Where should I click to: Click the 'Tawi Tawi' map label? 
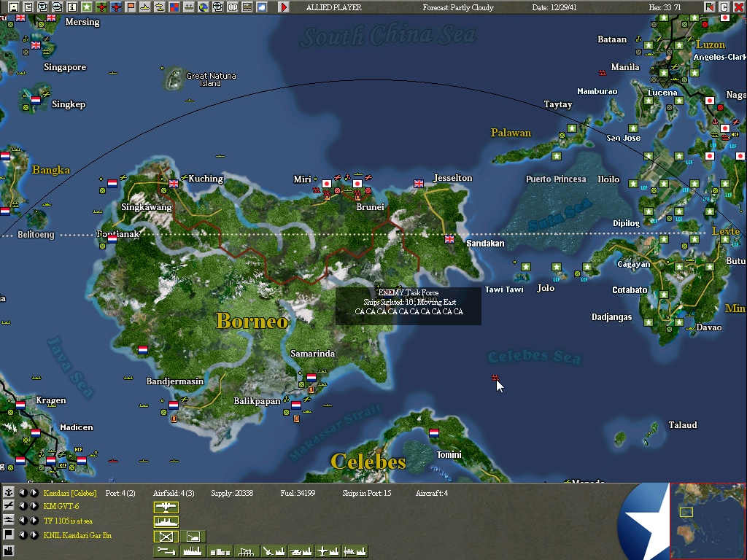point(504,289)
